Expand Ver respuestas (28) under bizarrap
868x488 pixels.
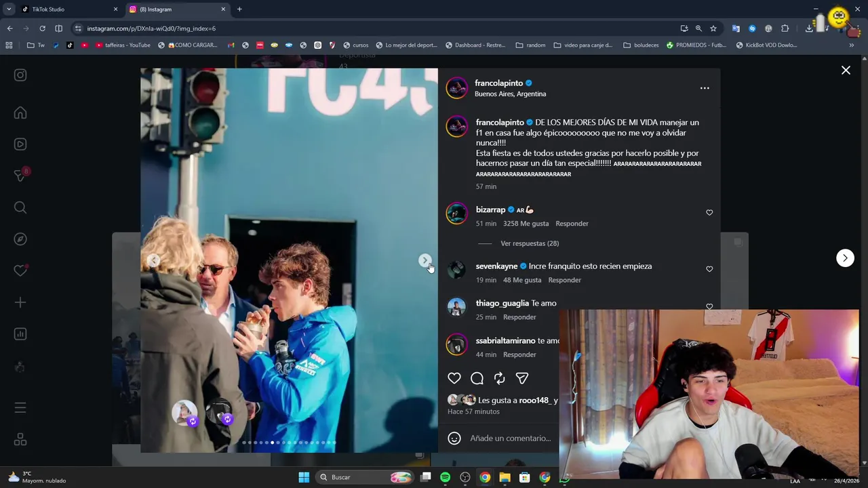coord(530,243)
